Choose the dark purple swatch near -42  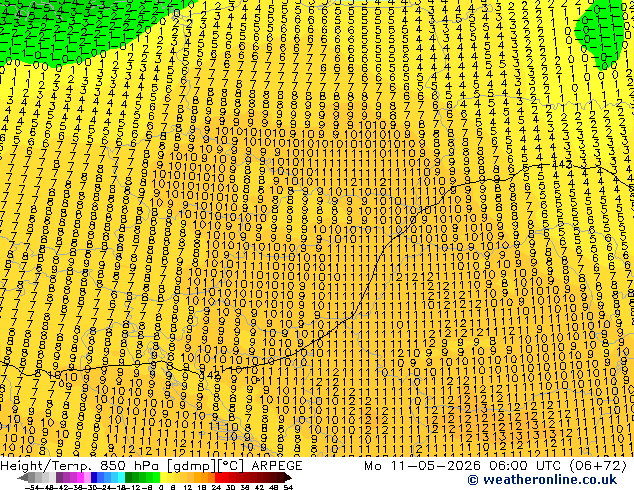tap(59, 477)
